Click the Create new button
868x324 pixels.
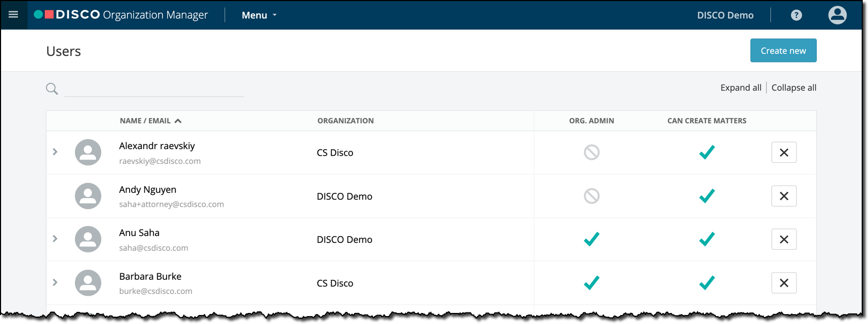783,51
